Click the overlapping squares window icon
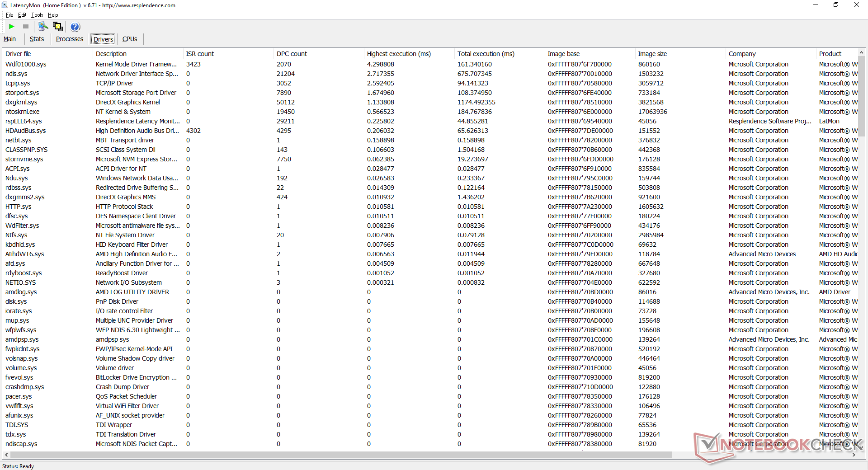 tap(58, 27)
